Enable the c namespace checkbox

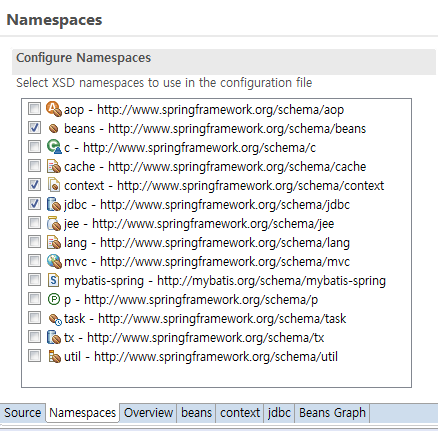click(34, 147)
